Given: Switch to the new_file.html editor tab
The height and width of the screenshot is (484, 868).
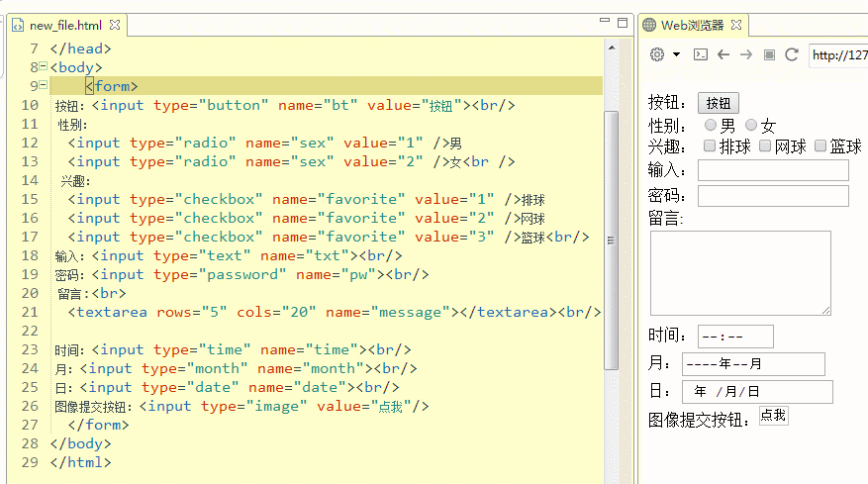Looking at the screenshot, I should [65, 26].
